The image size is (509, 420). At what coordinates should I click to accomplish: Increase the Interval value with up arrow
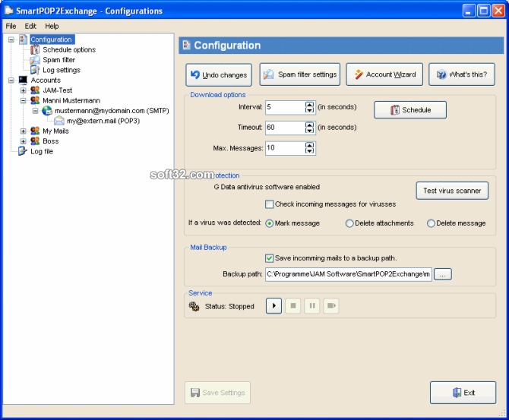310,105
